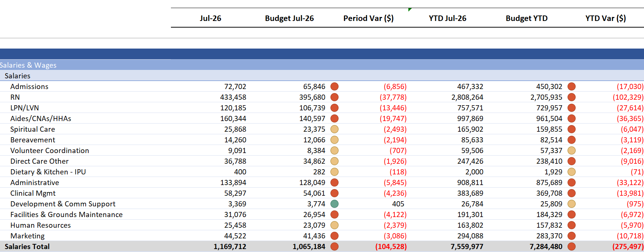Click the red period indicator for Aides/CNAs/HHAs
The height and width of the screenshot is (252, 644).
point(334,118)
